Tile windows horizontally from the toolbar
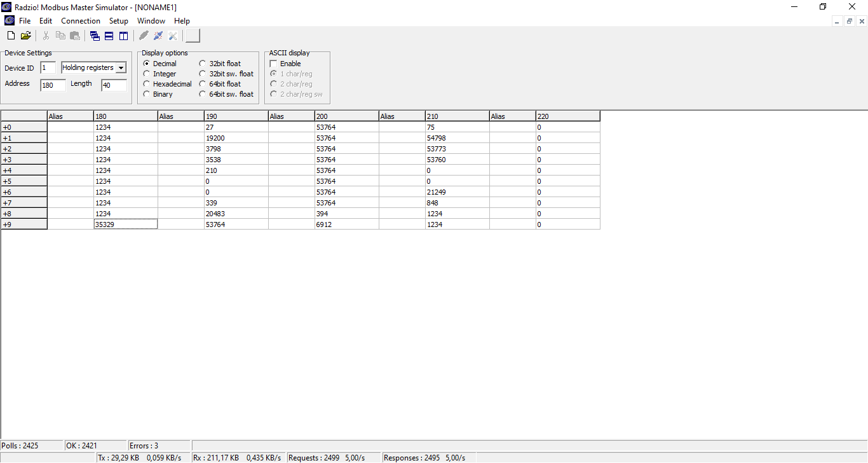Image resolution: width=868 pixels, height=463 pixels. 108,36
